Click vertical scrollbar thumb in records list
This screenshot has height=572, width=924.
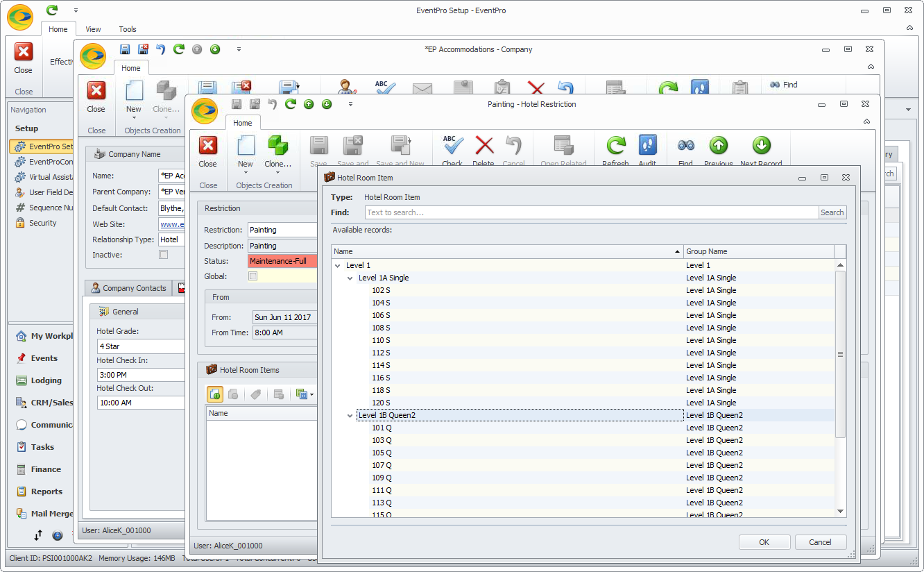click(x=840, y=354)
